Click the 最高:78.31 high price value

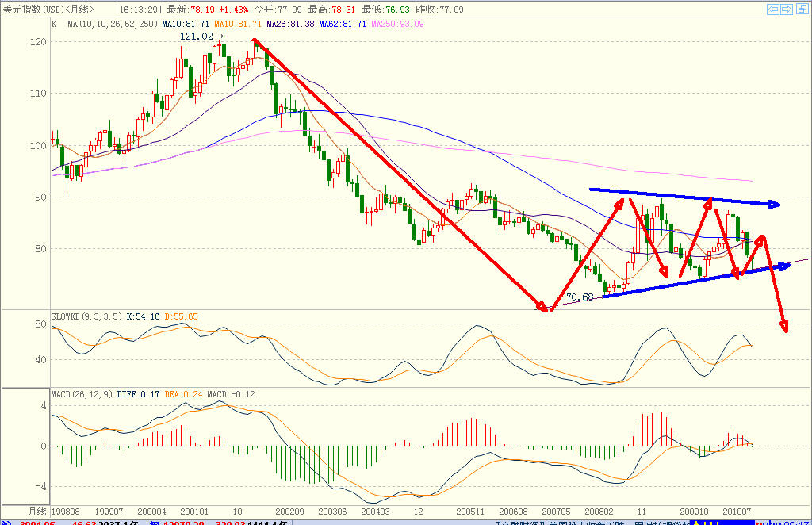(x=331, y=10)
